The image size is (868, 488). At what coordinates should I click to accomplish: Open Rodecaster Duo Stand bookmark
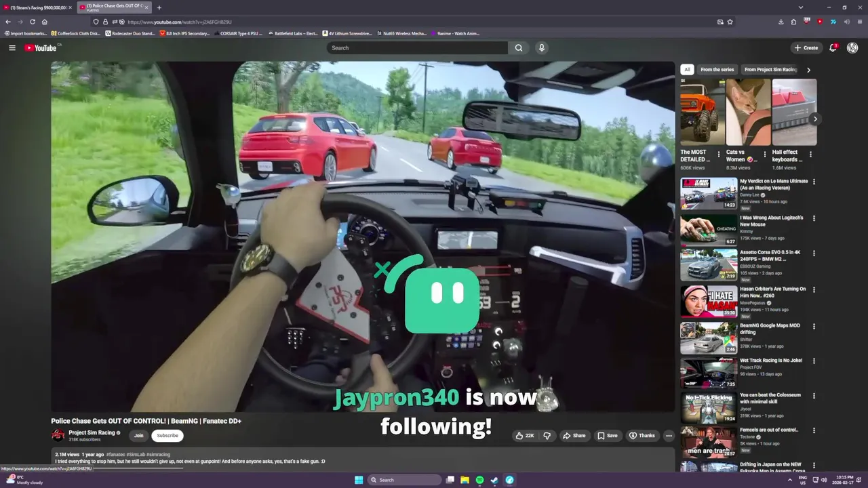(x=130, y=33)
